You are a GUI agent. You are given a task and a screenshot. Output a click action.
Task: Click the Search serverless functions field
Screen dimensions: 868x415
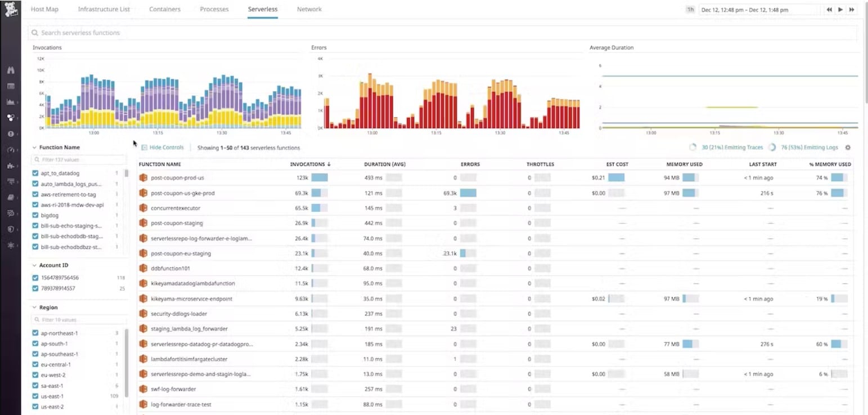point(443,33)
